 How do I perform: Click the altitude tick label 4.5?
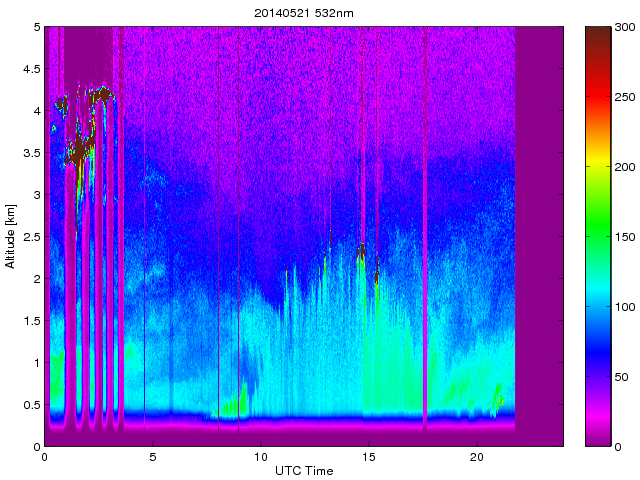[30, 70]
